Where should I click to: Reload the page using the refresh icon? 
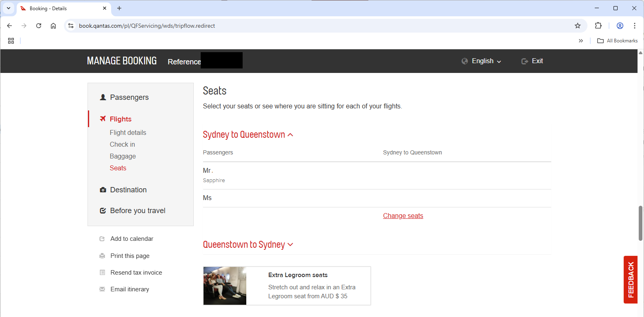pyautogui.click(x=39, y=26)
